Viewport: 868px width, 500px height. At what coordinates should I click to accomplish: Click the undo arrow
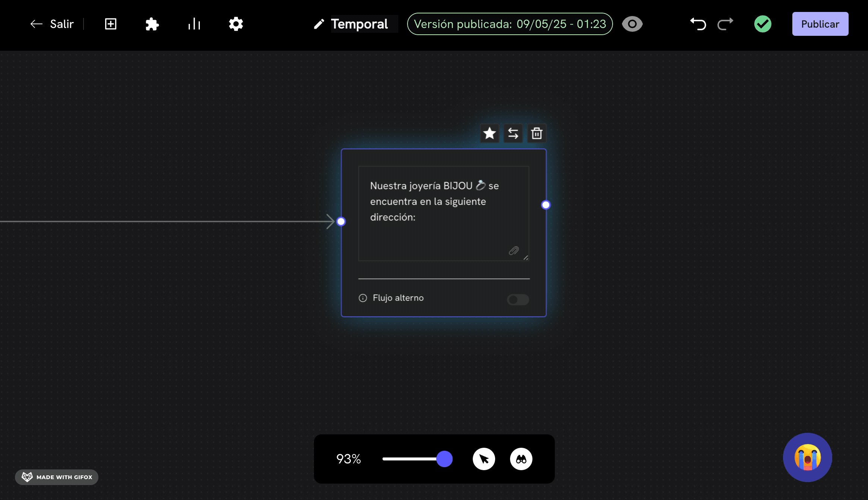pos(698,24)
